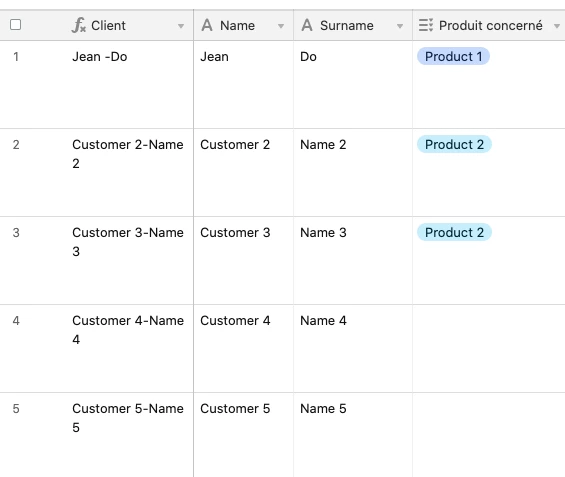Open the Name column dropdown arrow
The image size is (565, 477).
click(281, 26)
